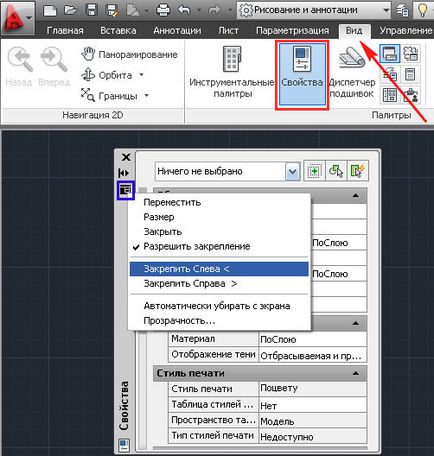The height and width of the screenshot is (456, 434).
Task: Toggle the highlighted command line palette icon
Action: 390,54
